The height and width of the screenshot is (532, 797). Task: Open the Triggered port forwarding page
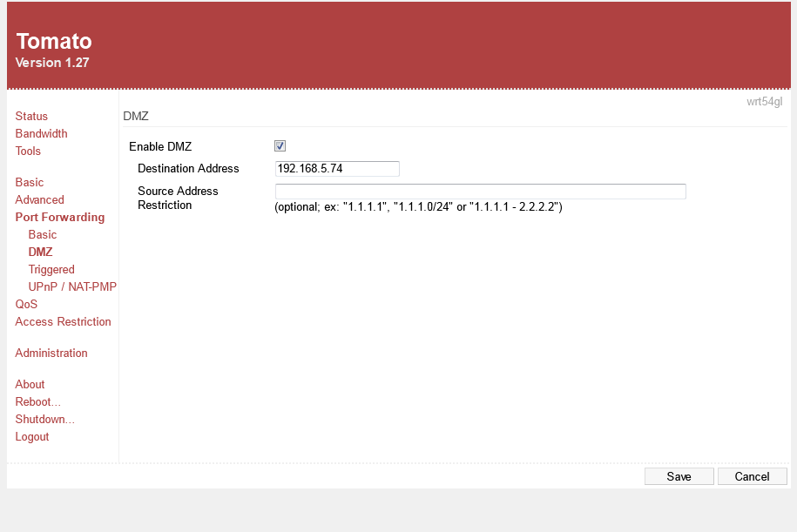pos(51,270)
